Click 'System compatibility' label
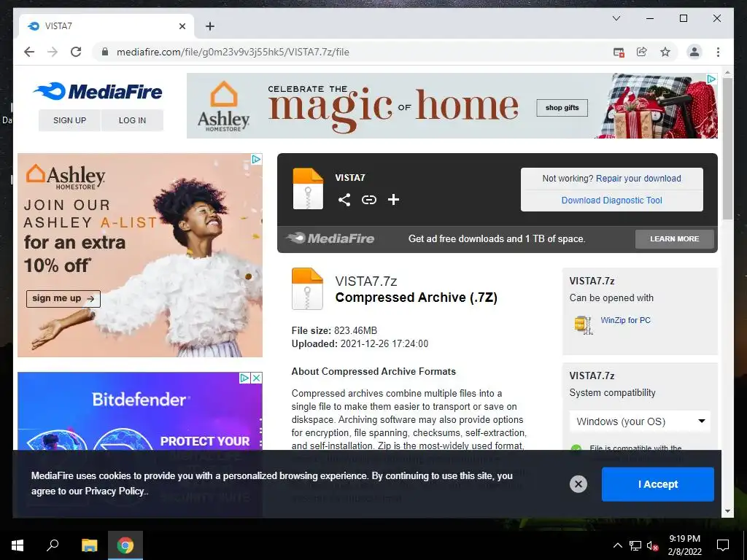Image resolution: width=747 pixels, height=560 pixels. (612, 393)
